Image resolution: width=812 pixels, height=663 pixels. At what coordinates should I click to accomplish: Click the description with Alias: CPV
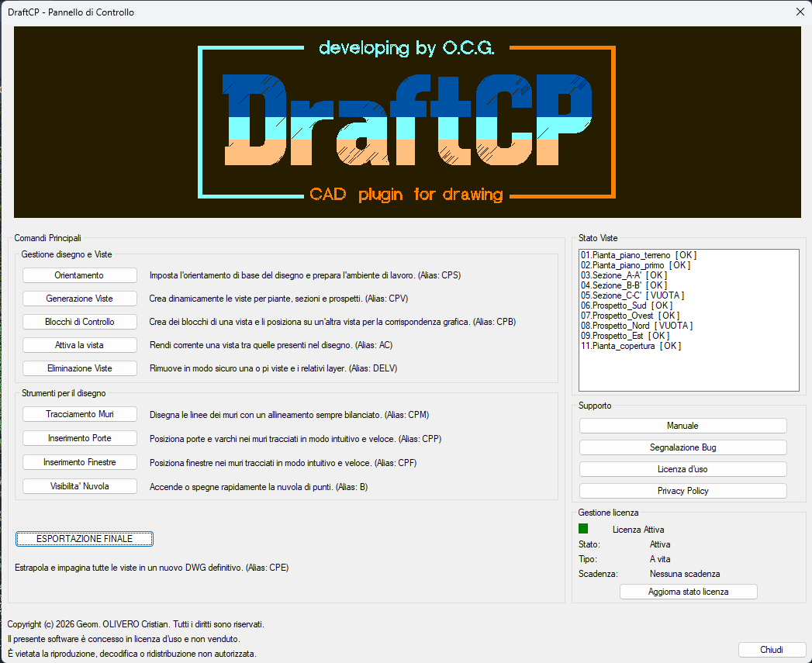pyautogui.click(x=278, y=299)
